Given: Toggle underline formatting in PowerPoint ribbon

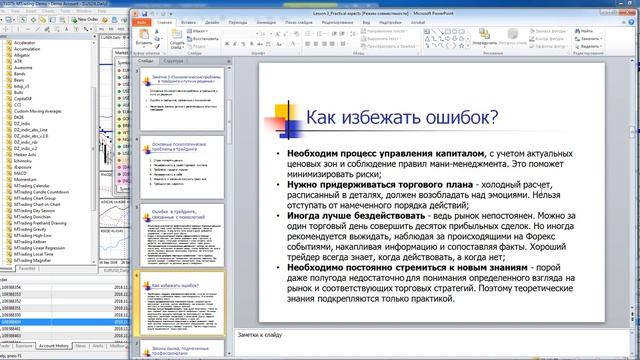Looking at the screenshot, I should (243, 44).
